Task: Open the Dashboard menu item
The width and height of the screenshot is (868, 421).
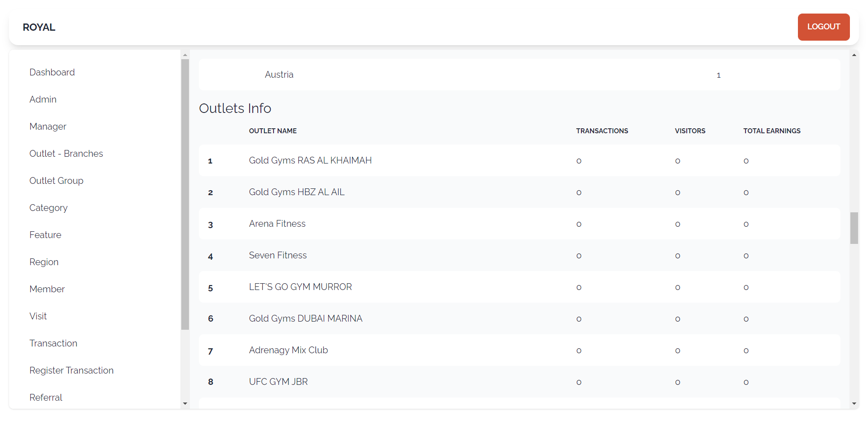Action: (52, 72)
